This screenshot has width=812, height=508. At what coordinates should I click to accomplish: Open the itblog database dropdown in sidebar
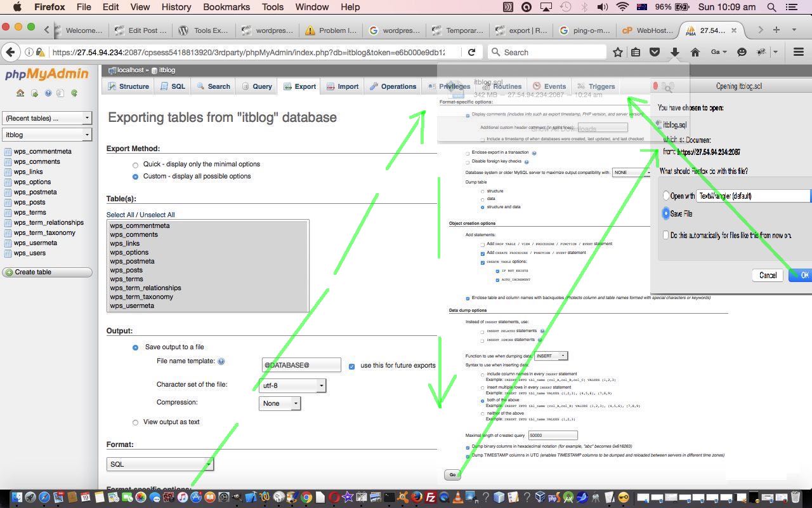pyautogui.click(x=48, y=135)
